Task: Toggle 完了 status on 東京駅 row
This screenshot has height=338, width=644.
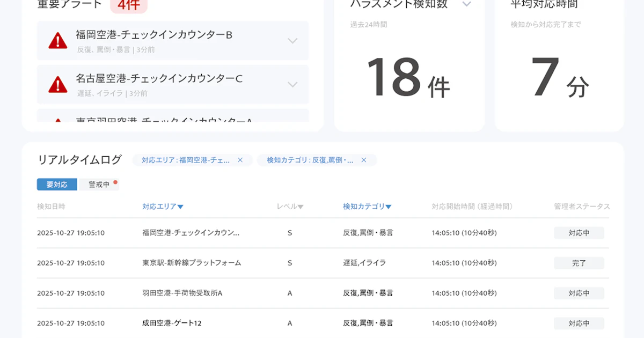Action: [579, 263]
